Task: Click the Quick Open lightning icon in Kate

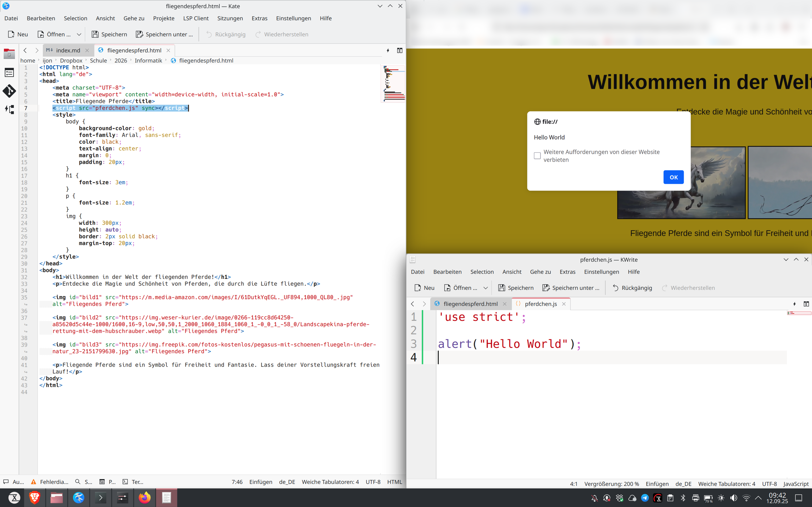Action: point(388,50)
